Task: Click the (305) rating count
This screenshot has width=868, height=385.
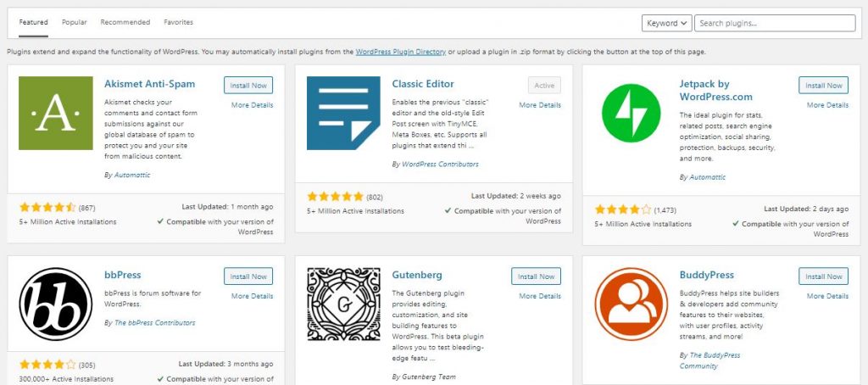Action: coord(87,365)
